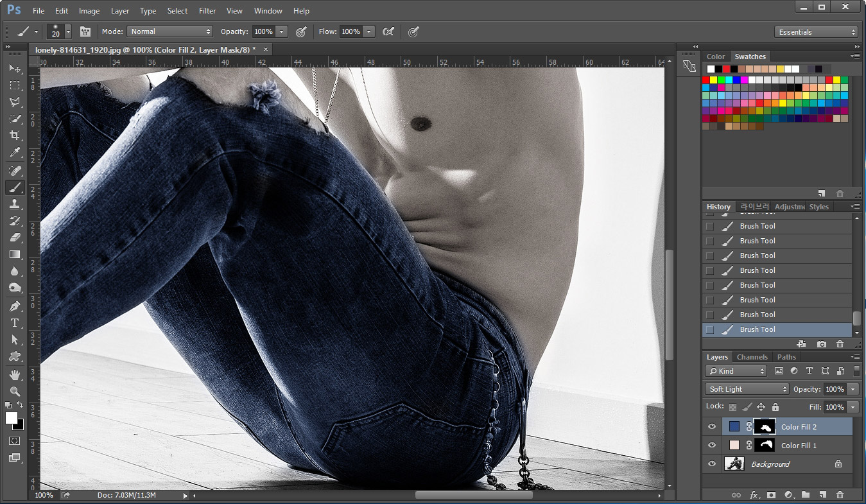866x504 pixels.
Task: Hide the Color Fill 2 layer
Action: tap(711, 426)
